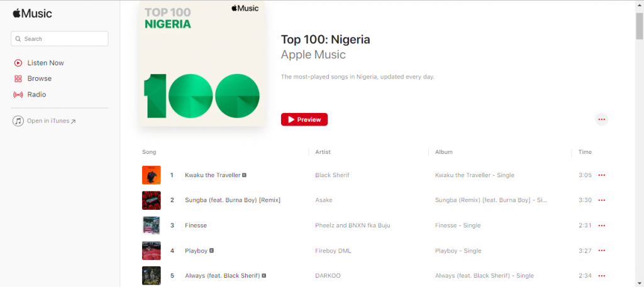Go to Browse section
This screenshot has height=287, width=644.
(39, 79)
